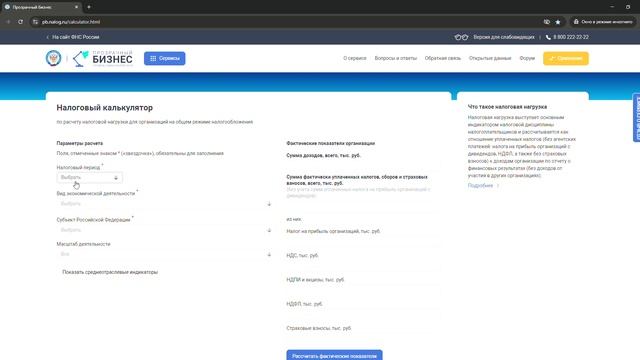The width and height of the screenshot is (640, 360).
Task: Click Рассчитать фактические показатели button
Action: [x=334, y=355]
